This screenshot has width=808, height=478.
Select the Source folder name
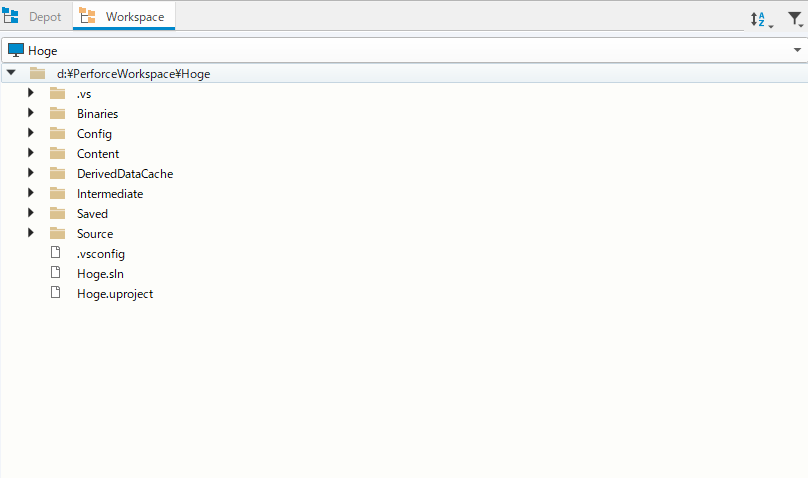[95, 234]
